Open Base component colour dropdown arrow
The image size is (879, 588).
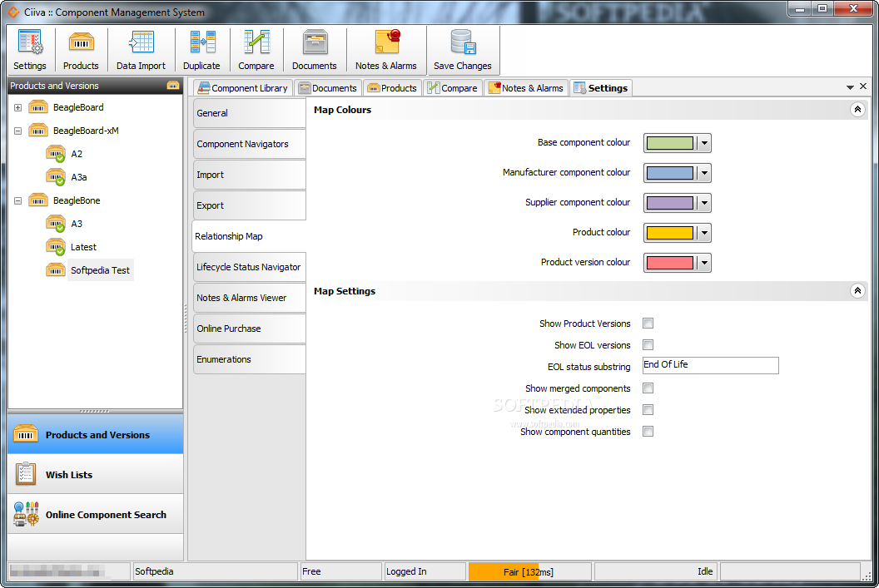pos(704,143)
